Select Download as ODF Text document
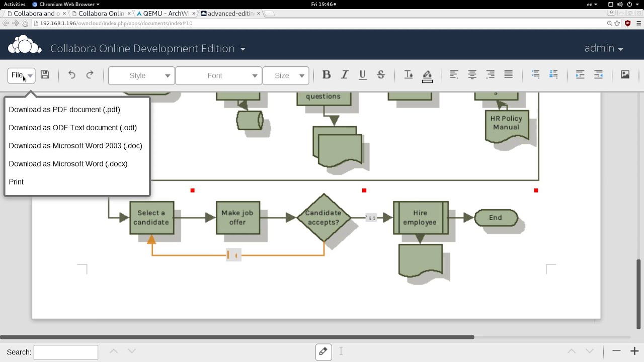This screenshot has height=362, width=644. [x=73, y=128]
